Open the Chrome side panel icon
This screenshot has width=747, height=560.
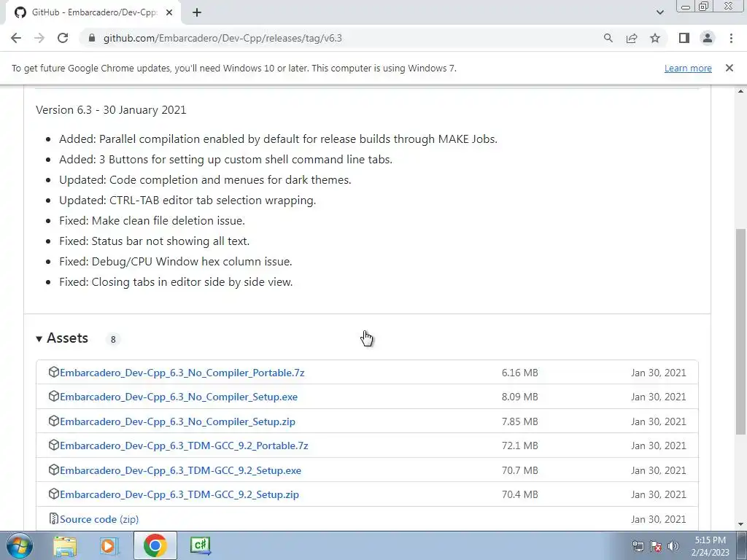coord(684,38)
